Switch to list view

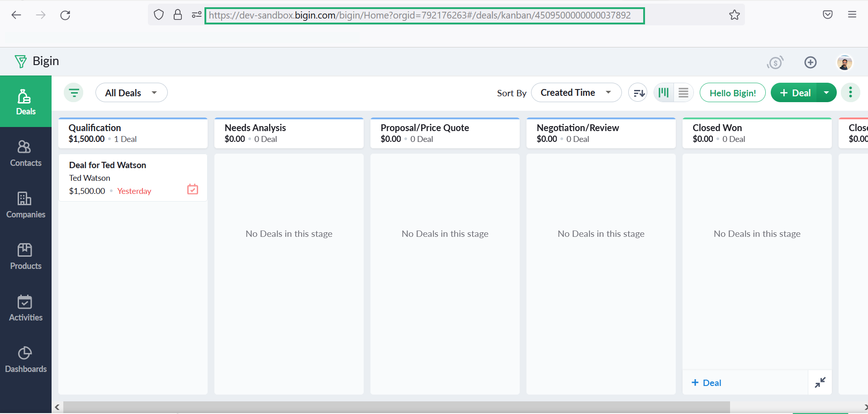click(x=683, y=93)
